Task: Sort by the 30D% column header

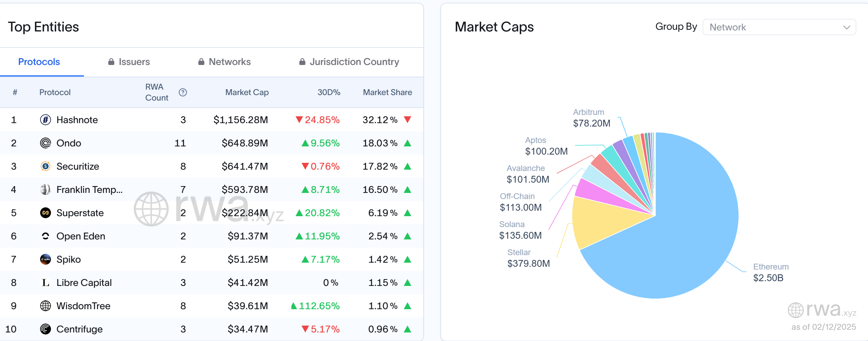Action: (x=329, y=92)
